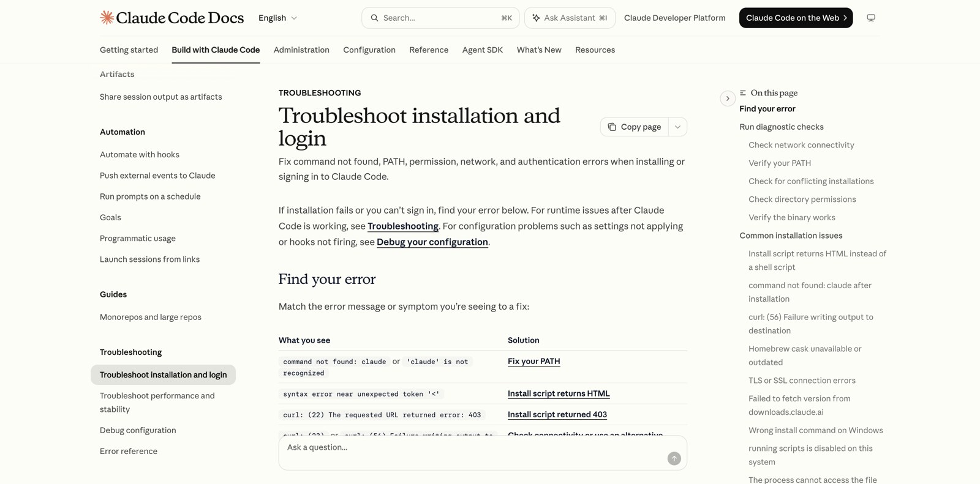
Task: Open the English language dropdown
Action: pyautogui.click(x=277, y=18)
